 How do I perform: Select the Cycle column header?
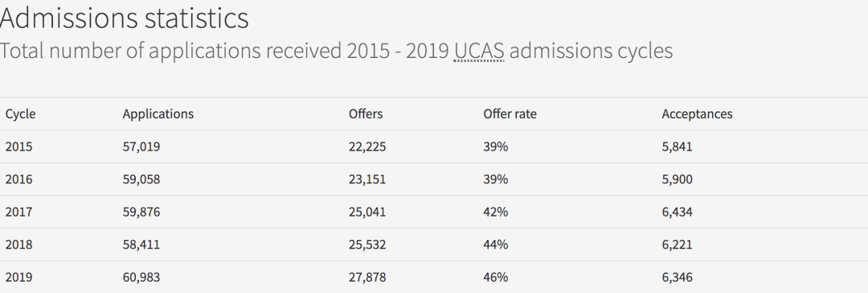coord(20,113)
